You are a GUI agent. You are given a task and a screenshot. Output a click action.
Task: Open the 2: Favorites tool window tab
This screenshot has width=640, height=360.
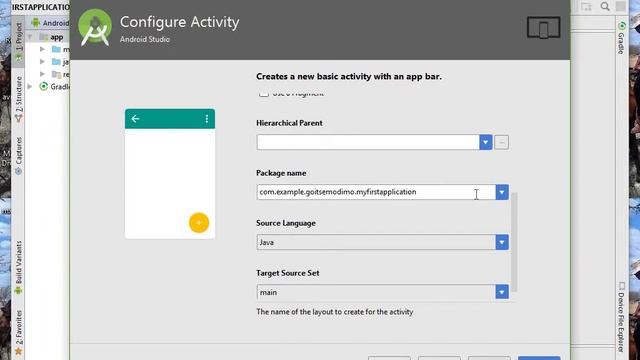[x=18, y=332]
